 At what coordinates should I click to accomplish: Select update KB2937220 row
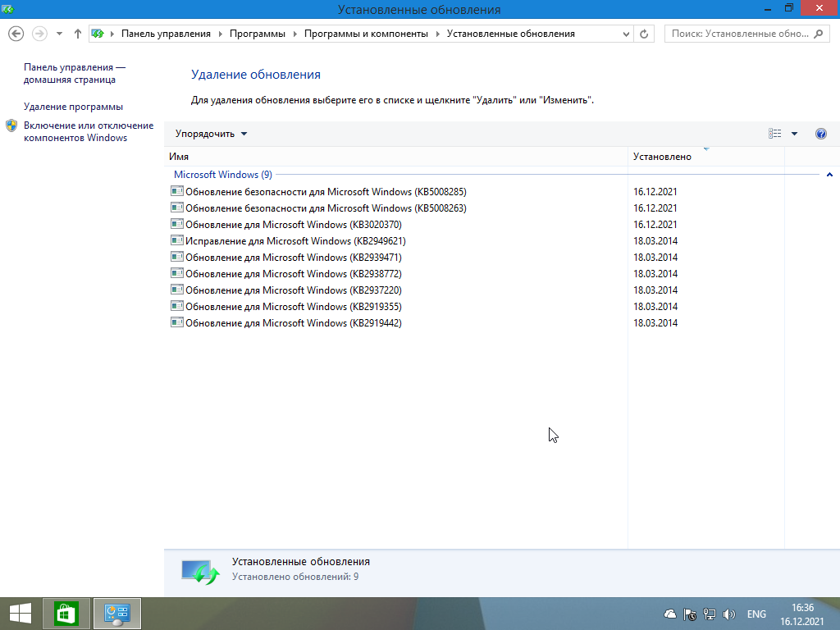(473, 290)
